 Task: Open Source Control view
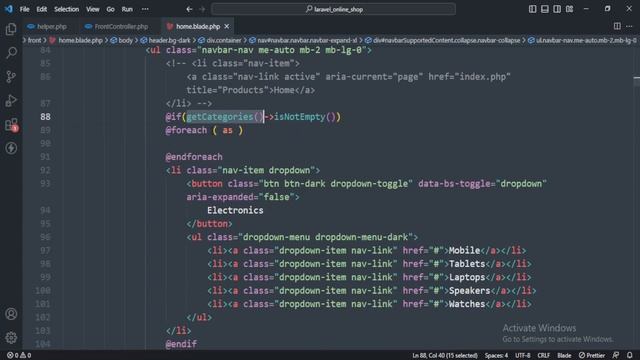pos(11,77)
